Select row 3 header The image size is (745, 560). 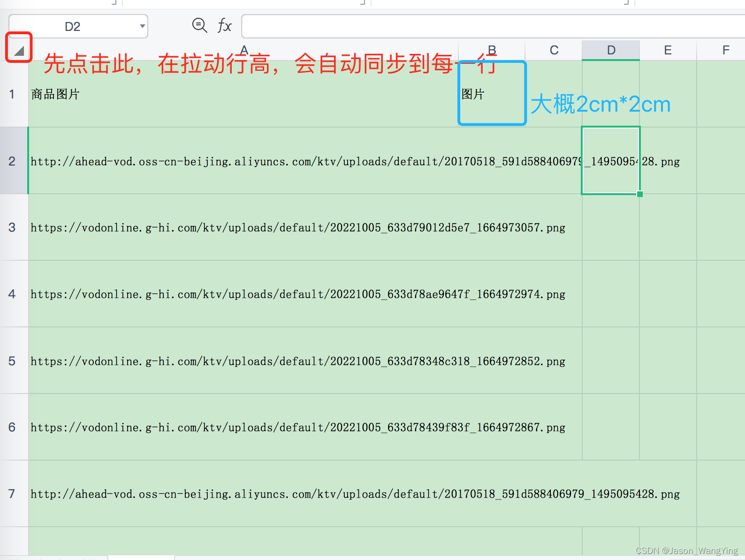tap(14, 227)
